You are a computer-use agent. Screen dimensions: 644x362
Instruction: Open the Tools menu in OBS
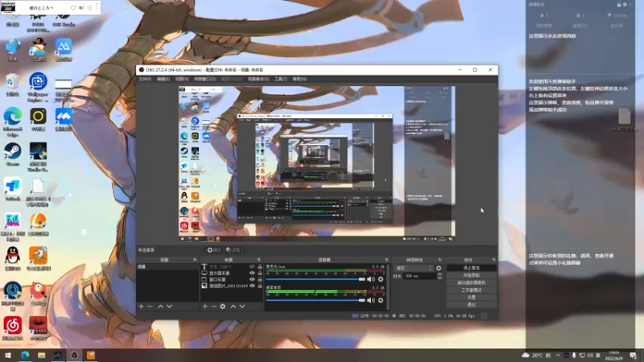click(280, 79)
